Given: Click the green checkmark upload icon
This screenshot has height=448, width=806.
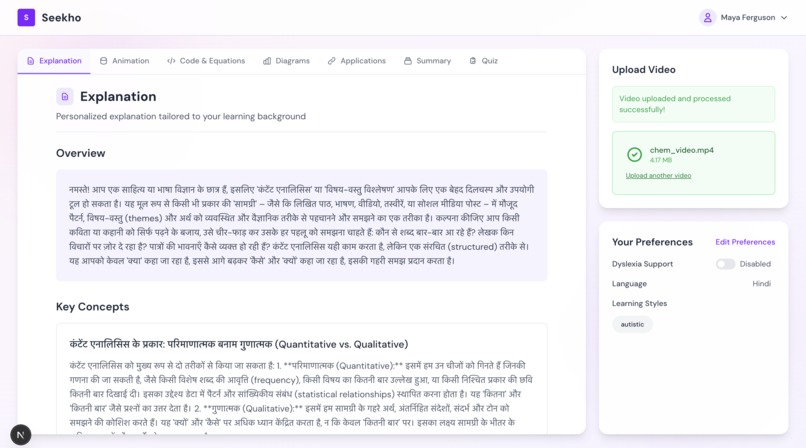Looking at the screenshot, I should [x=634, y=154].
